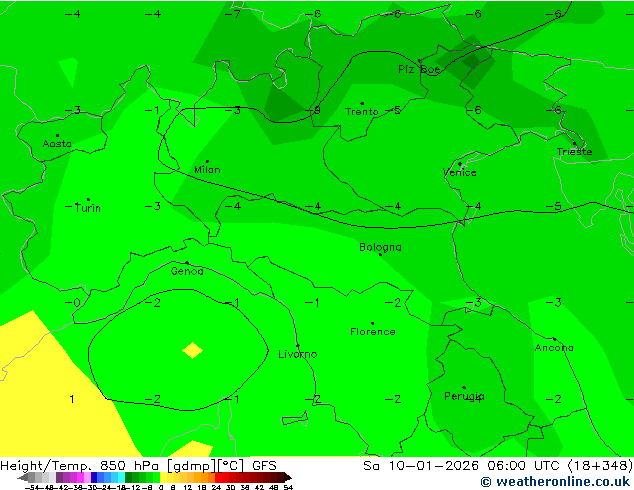634x490 pixels.
Task: Click the Livorno city label
Action: pyautogui.click(x=298, y=354)
